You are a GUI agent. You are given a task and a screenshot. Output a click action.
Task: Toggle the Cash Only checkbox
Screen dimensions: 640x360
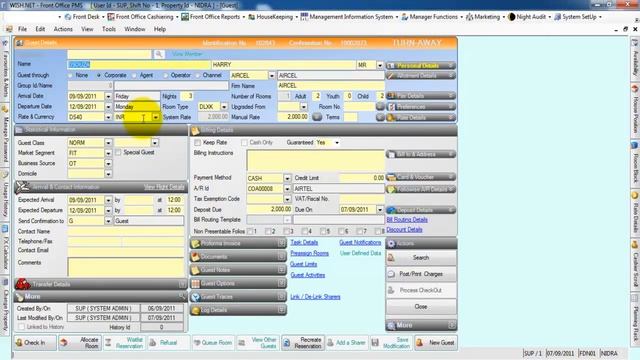(244, 142)
